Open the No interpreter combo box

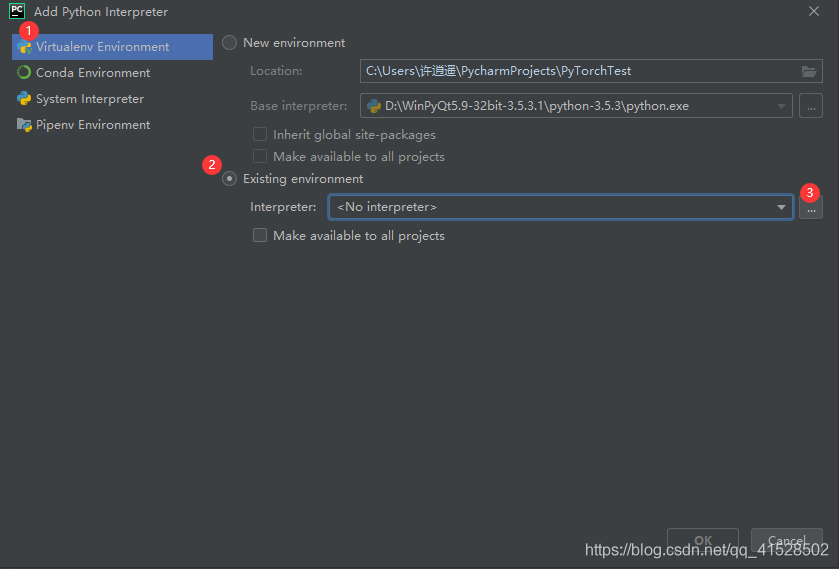(x=550, y=207)
